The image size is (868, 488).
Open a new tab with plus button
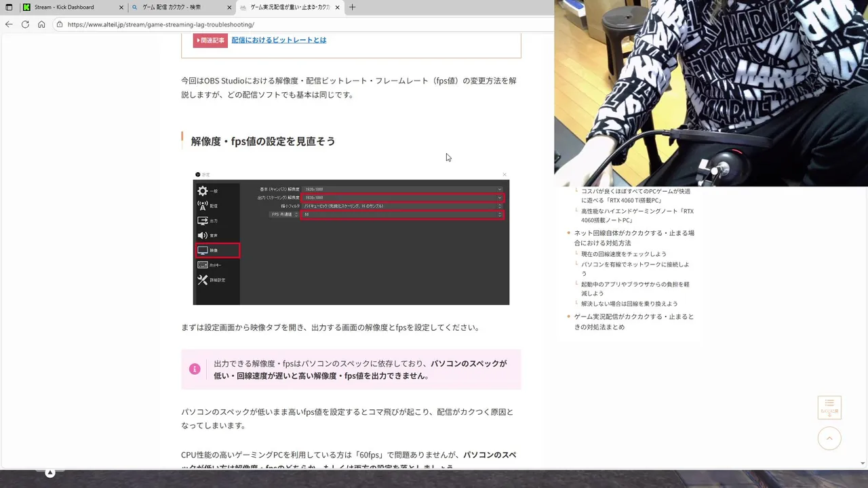pos(352,7)
